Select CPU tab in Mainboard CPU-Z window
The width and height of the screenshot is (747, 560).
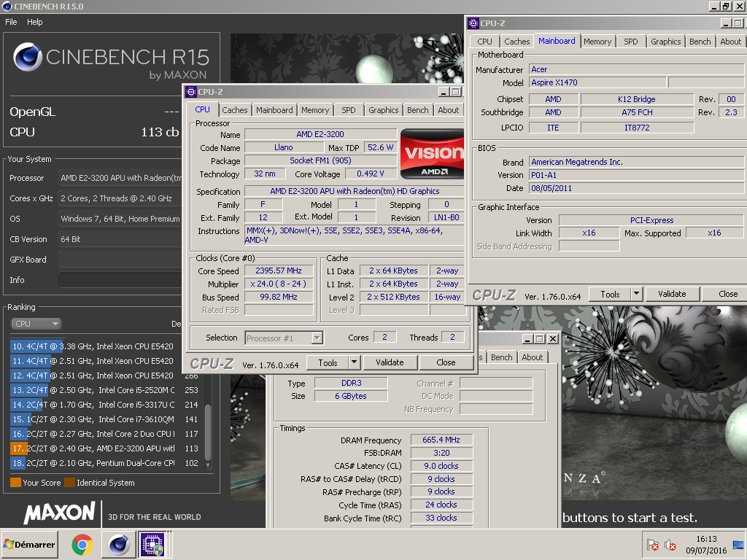484,42
